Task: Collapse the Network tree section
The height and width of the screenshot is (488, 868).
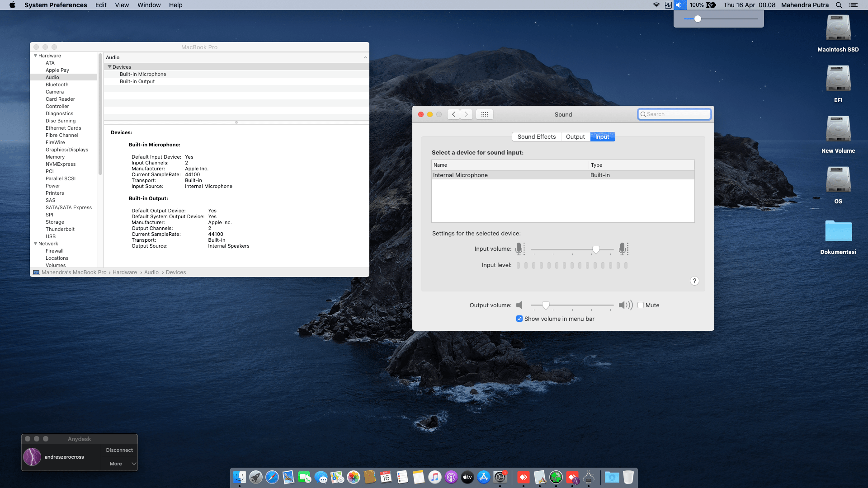Action: [35, 244]
